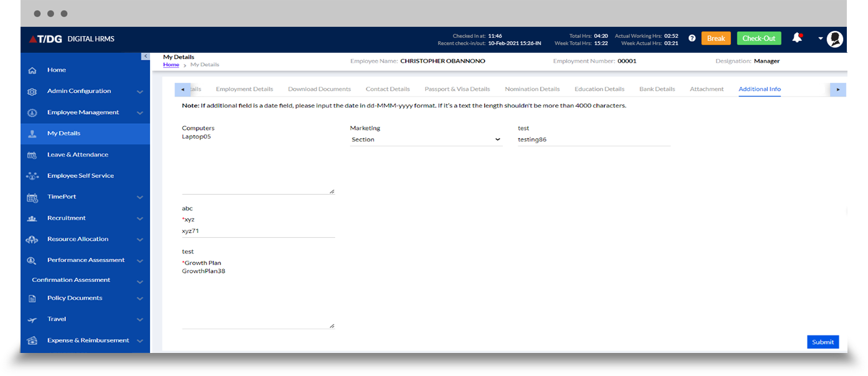The image size is (868, 376).
Task: Expand the Resource Allocation chevron
Action: click(140, 240)
